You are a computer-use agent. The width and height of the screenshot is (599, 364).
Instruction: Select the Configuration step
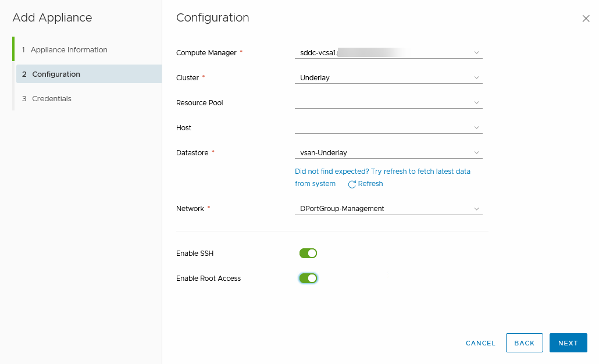pyautogui.click(x=56, y=74)
